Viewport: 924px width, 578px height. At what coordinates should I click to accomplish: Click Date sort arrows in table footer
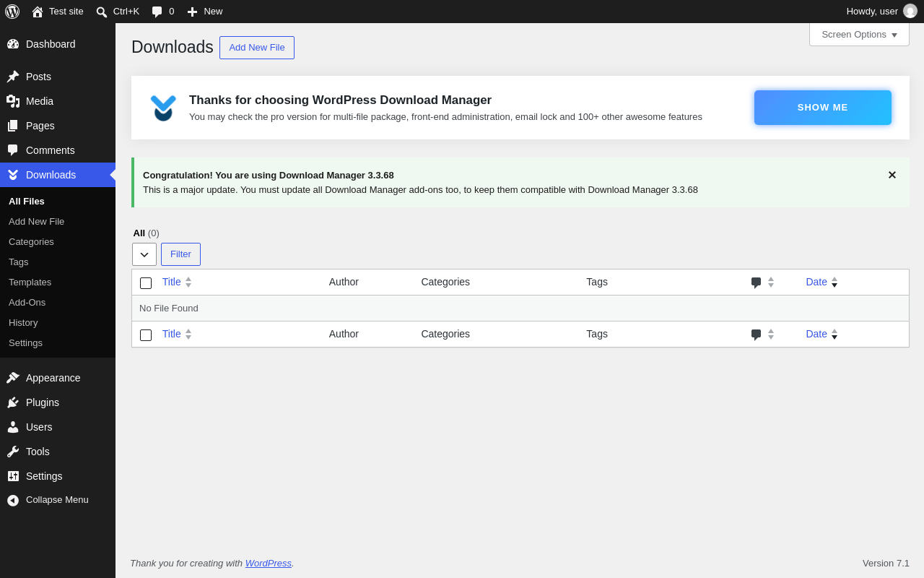pyautogui.click(x=834, y=335)
